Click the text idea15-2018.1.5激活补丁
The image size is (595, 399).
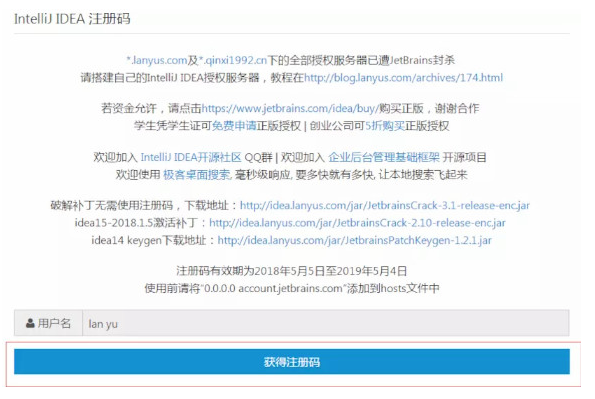(136, 222)
